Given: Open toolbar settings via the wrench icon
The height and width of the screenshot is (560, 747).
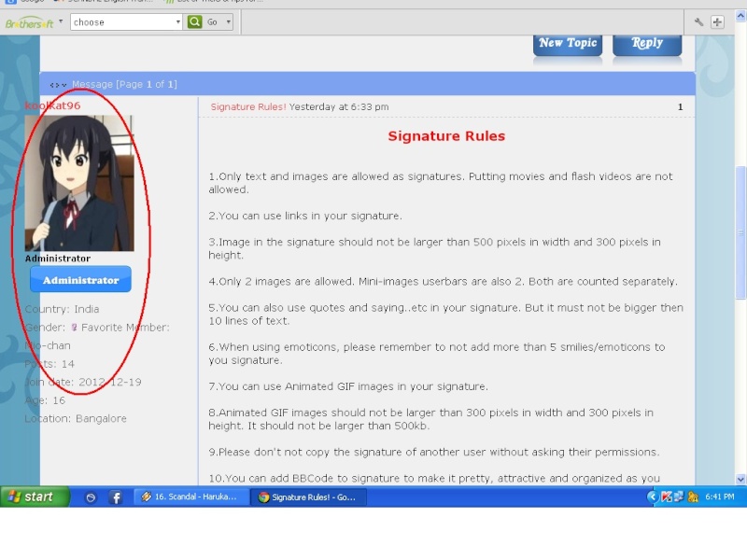Looking at the screenshot, I should [x=698, y=21].
